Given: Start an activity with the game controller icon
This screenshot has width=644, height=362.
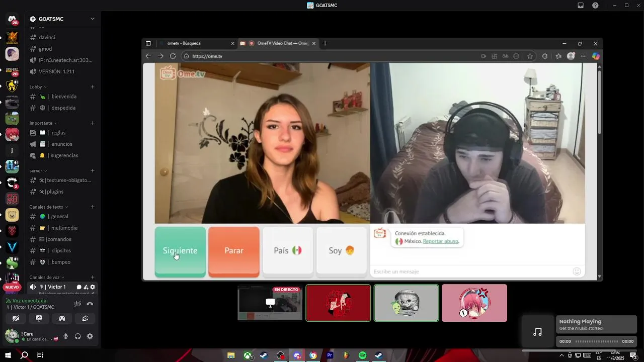Looking at the screenshot, I should tap(62, 318).
